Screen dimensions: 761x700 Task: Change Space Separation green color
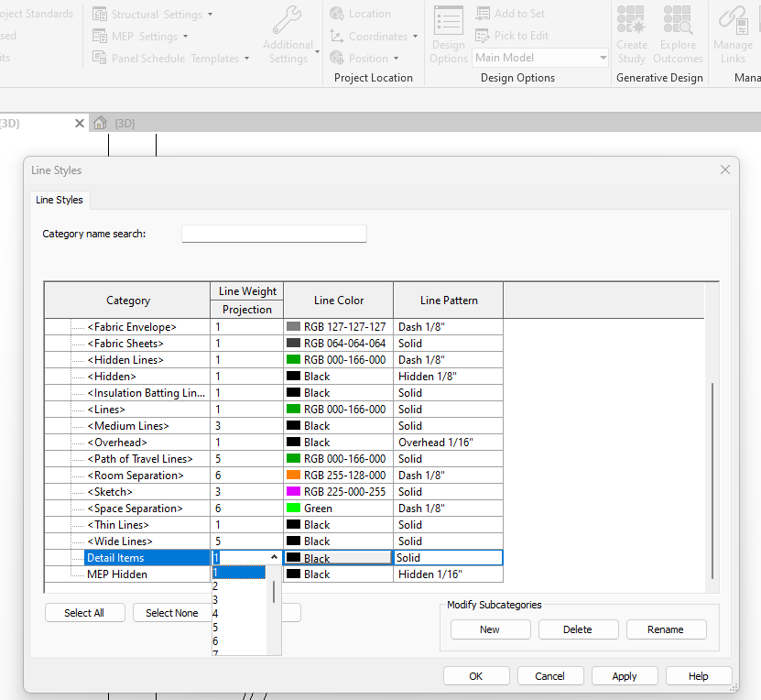293,508
